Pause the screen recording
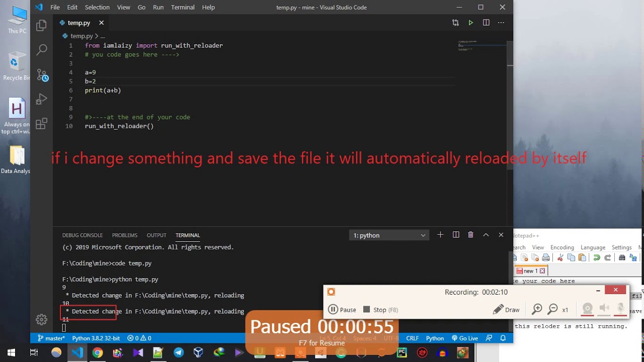644x362 pixels. pyautogui.click(x=342, y=310)
